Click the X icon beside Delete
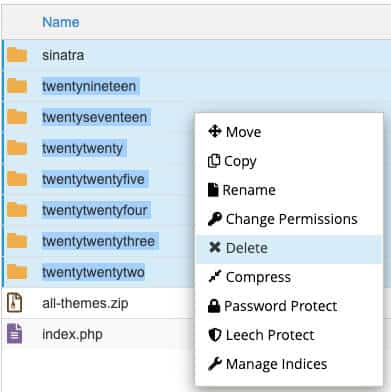 coord(215,247)
